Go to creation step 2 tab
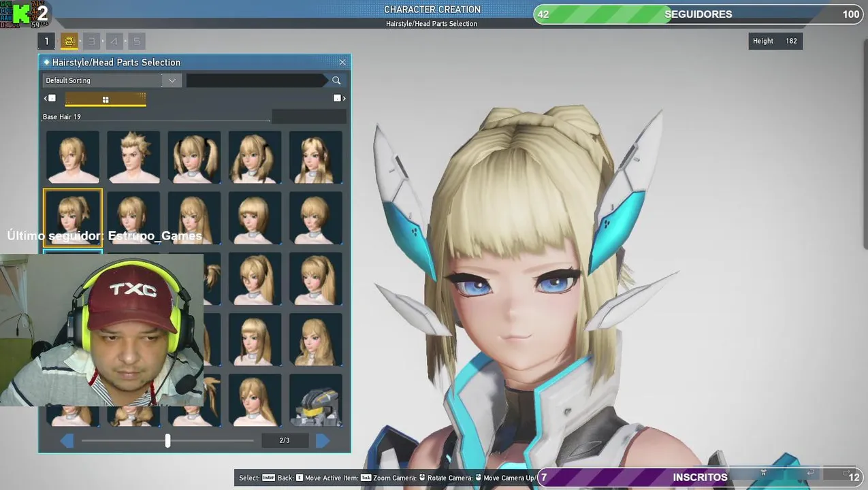The height and width of the screenshot is (490, 868). [69, 42]
